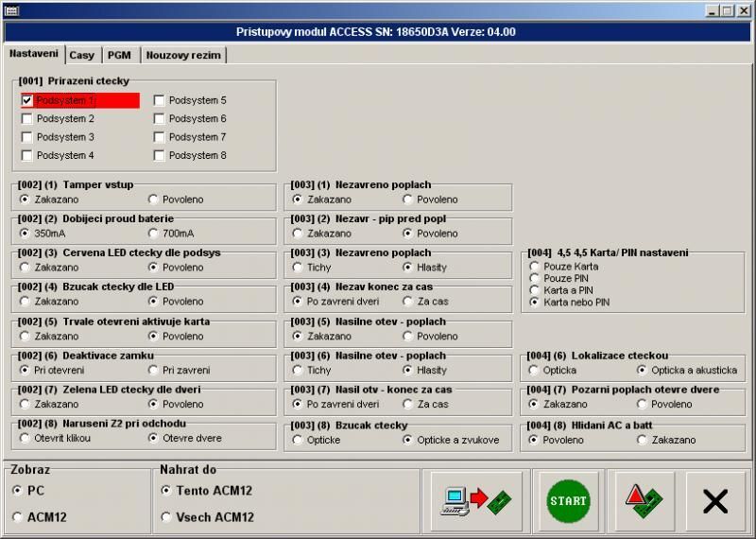Open the Nouzovy rezim tab

[183, 56]
